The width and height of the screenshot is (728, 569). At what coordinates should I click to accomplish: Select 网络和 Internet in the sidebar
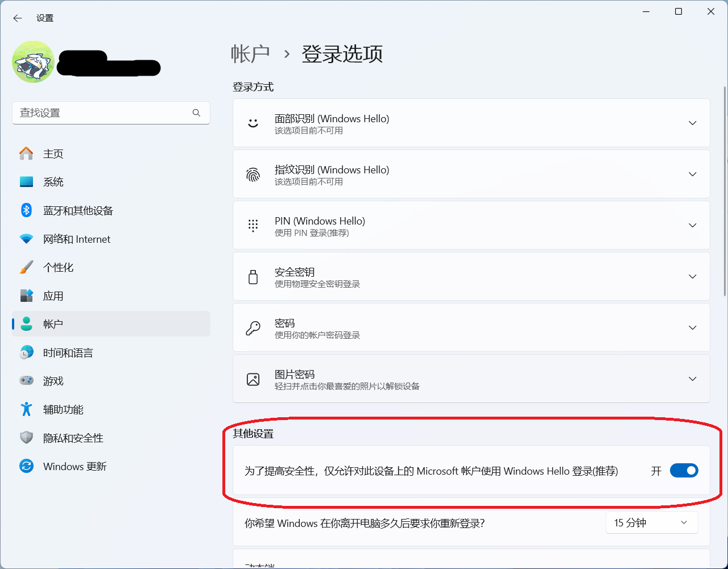pyautogui.click(x=111, y=239)
